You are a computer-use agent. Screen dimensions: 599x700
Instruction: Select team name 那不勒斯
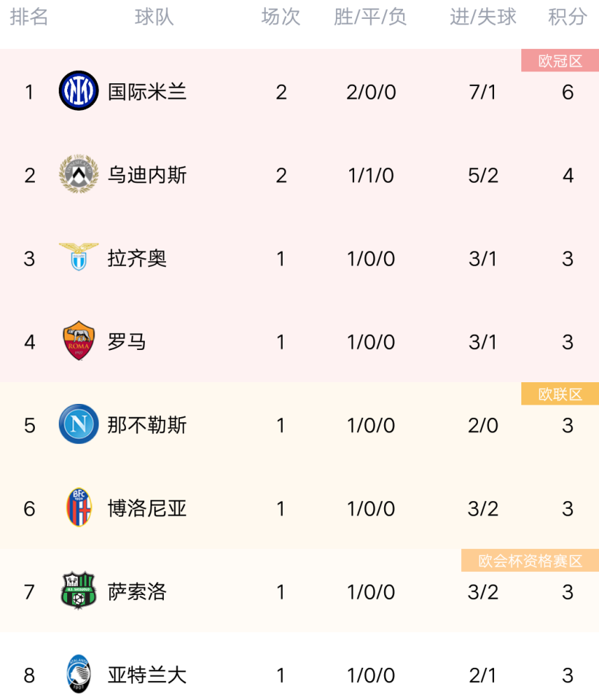tap(147, 425)
